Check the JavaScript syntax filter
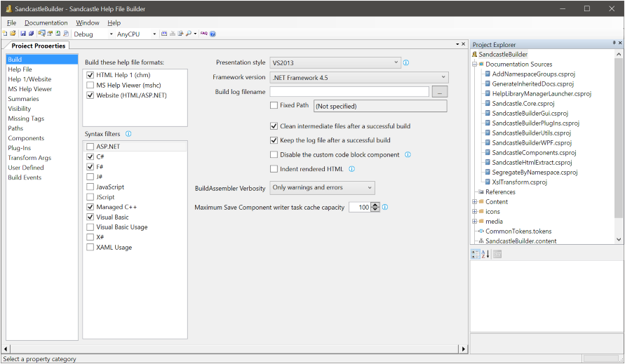625x364 pixels. point(90,187)
